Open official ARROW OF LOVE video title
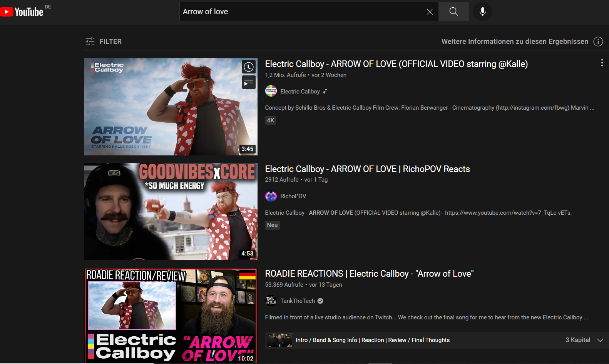 point(396,64)
